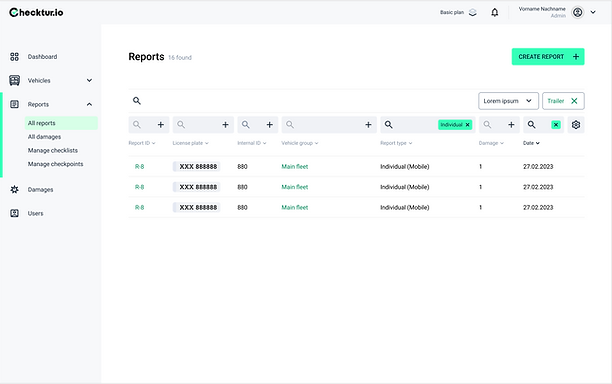The height and width of the screenshot is (384, 612).
Task: Open Main fleet link in second row
Action: coord(295,187)
